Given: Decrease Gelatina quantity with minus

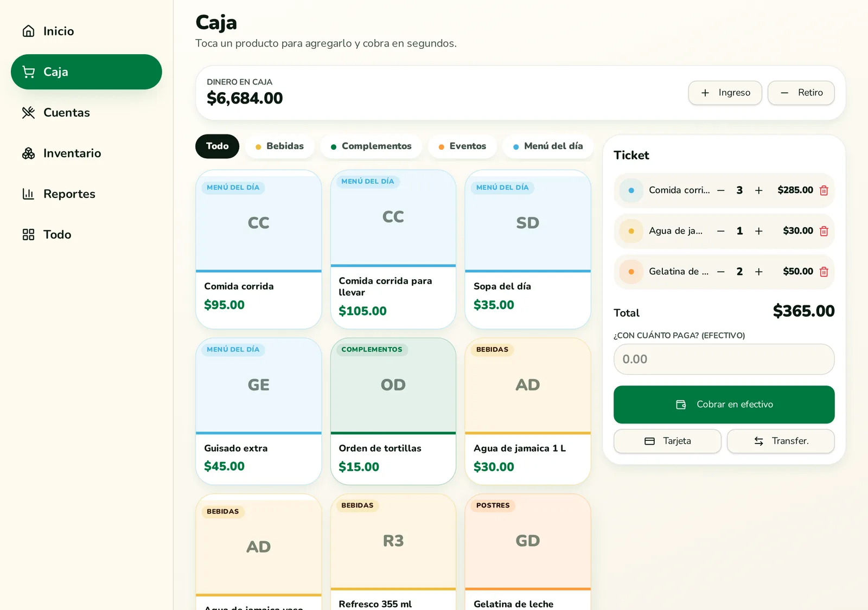Looking at the screenshot, I should [720, 272].
